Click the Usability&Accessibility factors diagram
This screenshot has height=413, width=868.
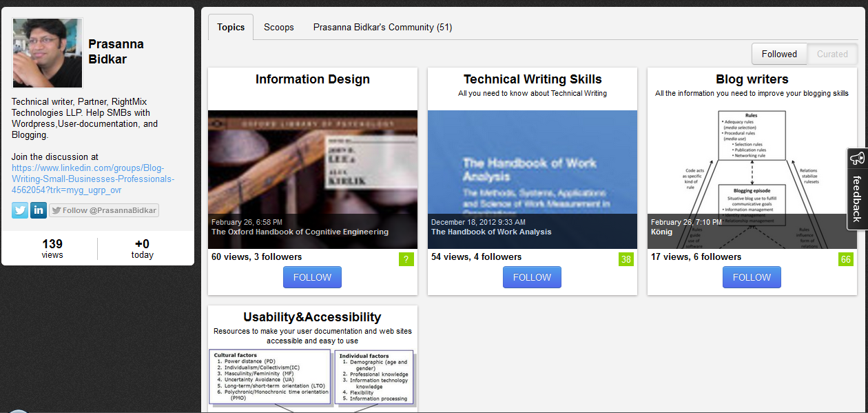point(313,381)
